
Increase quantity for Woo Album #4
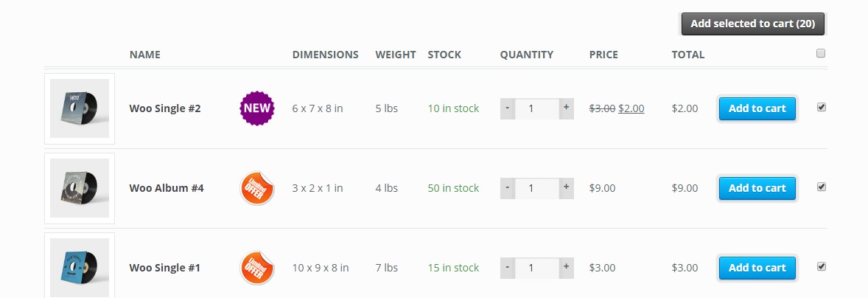pyautogui.click(x=566, y=188)
